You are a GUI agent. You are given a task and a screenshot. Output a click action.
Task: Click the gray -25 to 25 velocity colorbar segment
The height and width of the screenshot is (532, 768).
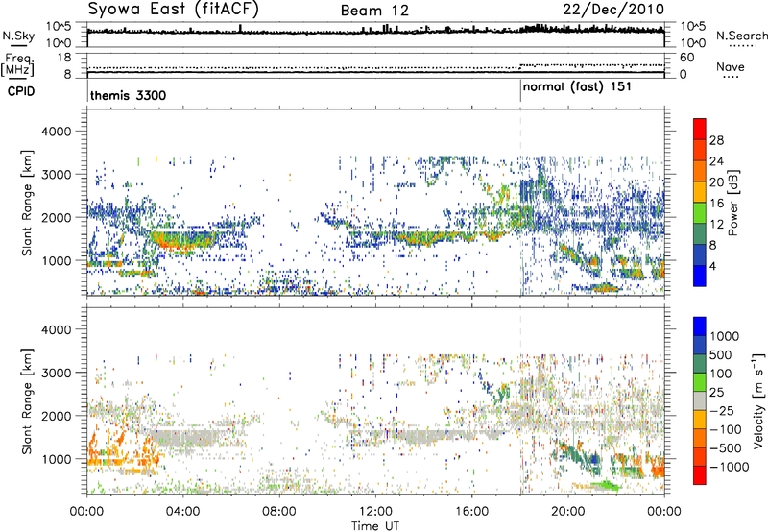[700, 401]
